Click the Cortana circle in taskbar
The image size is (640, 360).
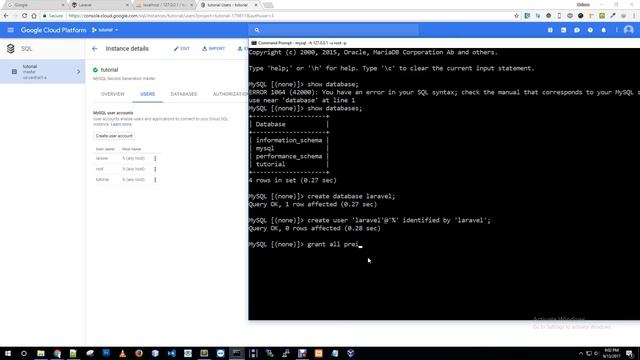click(x=24, y=353)
